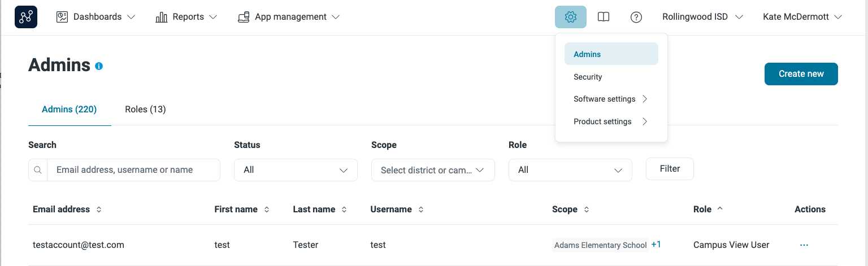Click the Create new button
This screenshot has height=266, width=868.
[x=801, y=74]
